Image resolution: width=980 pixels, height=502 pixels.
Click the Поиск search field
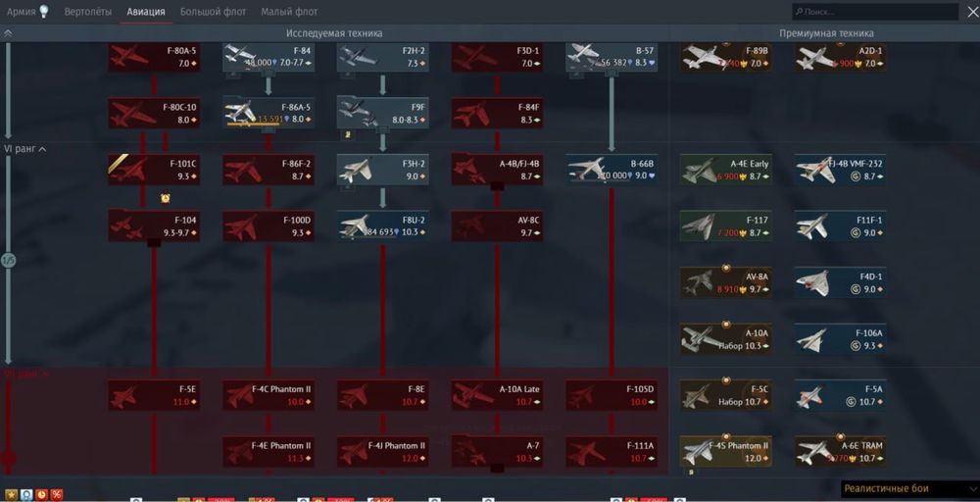pyautogui.click(x=875, y=12)
